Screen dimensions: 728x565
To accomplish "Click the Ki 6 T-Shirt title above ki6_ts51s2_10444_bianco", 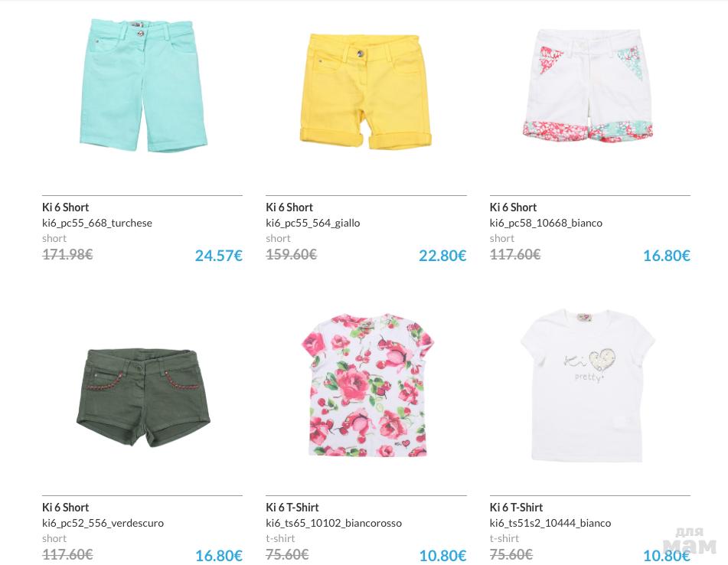I will [517, 508].
